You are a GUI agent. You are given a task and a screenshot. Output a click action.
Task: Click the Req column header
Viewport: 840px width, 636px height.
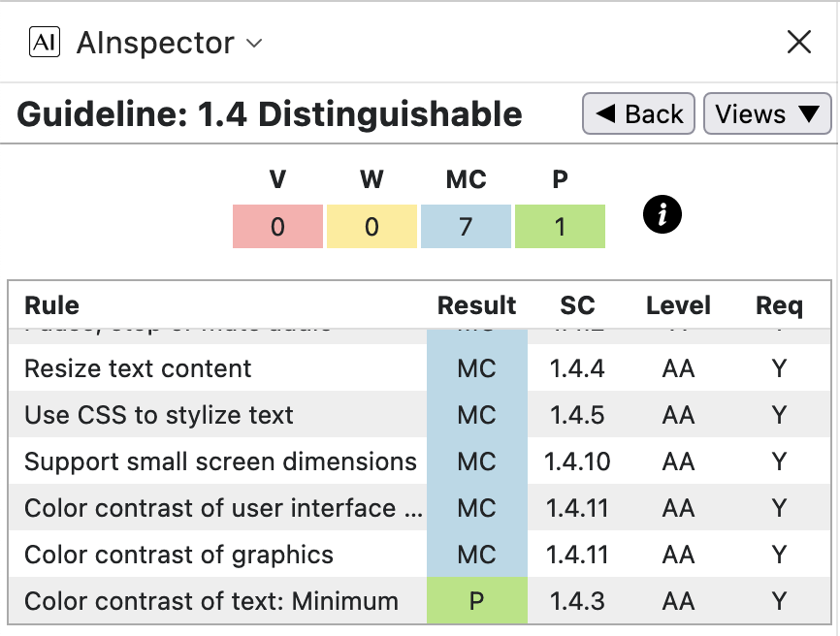(779, 305)
